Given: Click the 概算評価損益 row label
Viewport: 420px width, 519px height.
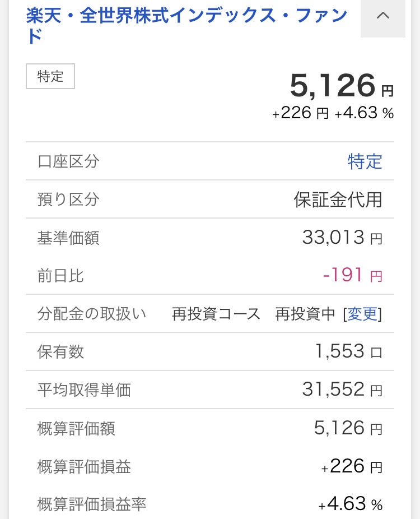Looking at the screenshot, I should pos(84,466).
